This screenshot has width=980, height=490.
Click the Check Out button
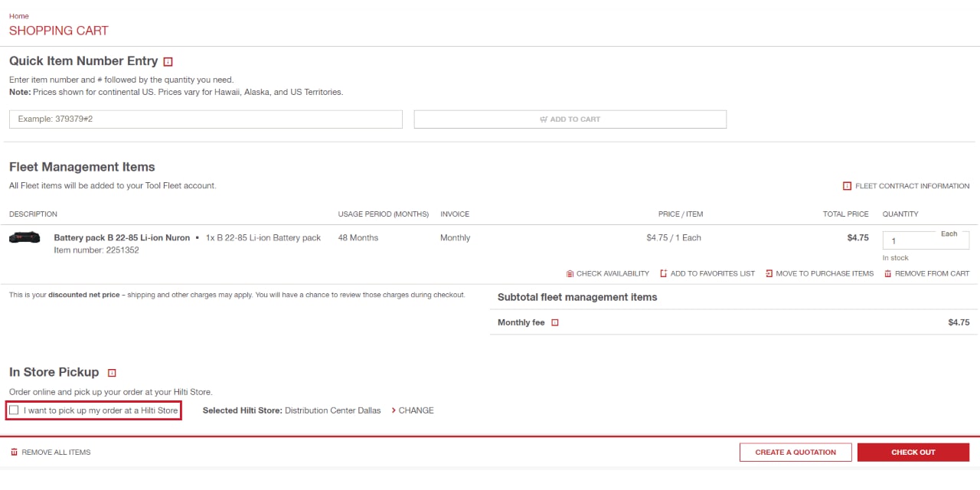(913, 452)
